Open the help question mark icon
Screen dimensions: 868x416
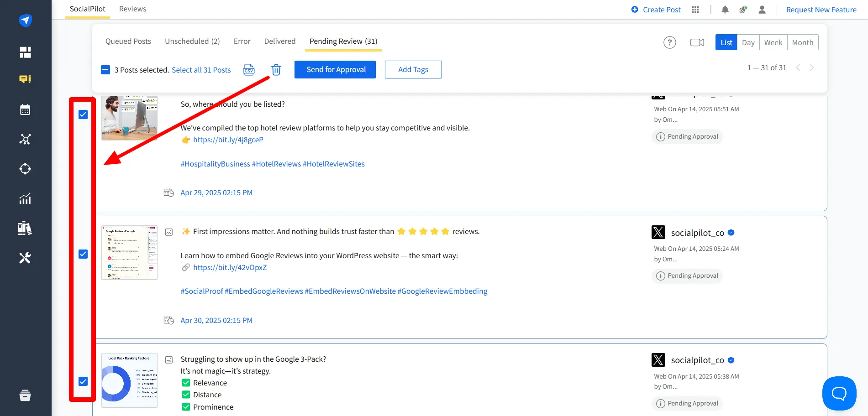[x=670, y=42]
